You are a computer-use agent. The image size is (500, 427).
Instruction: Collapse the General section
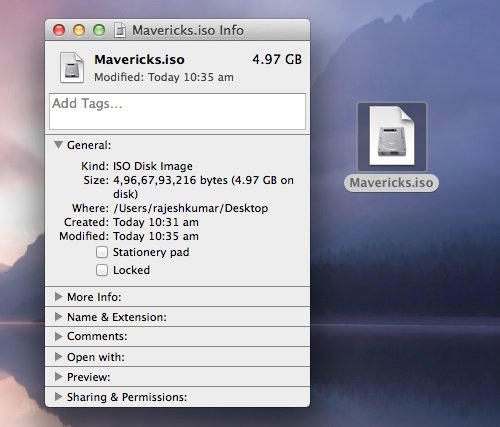[x=59, y=145]
